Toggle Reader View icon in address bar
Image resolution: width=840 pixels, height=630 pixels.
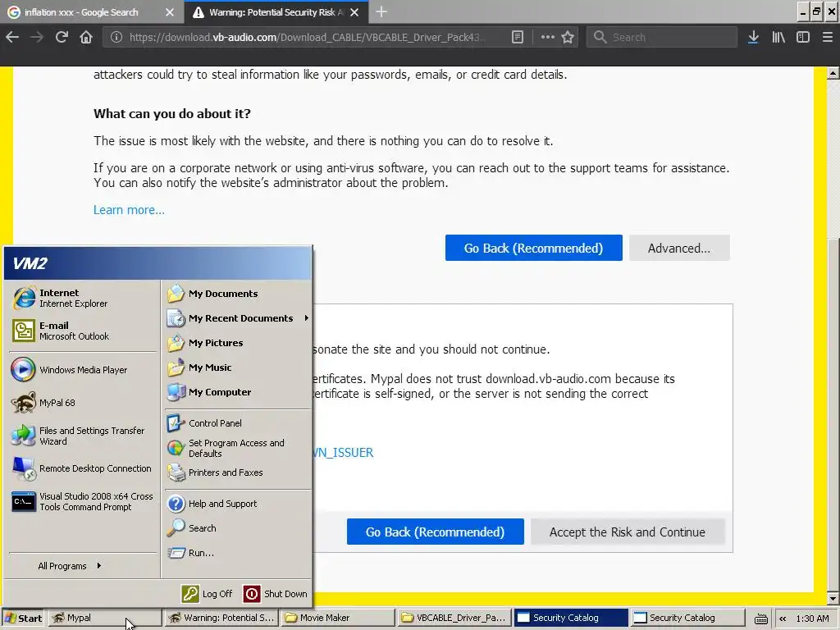[x=518, y=37]
